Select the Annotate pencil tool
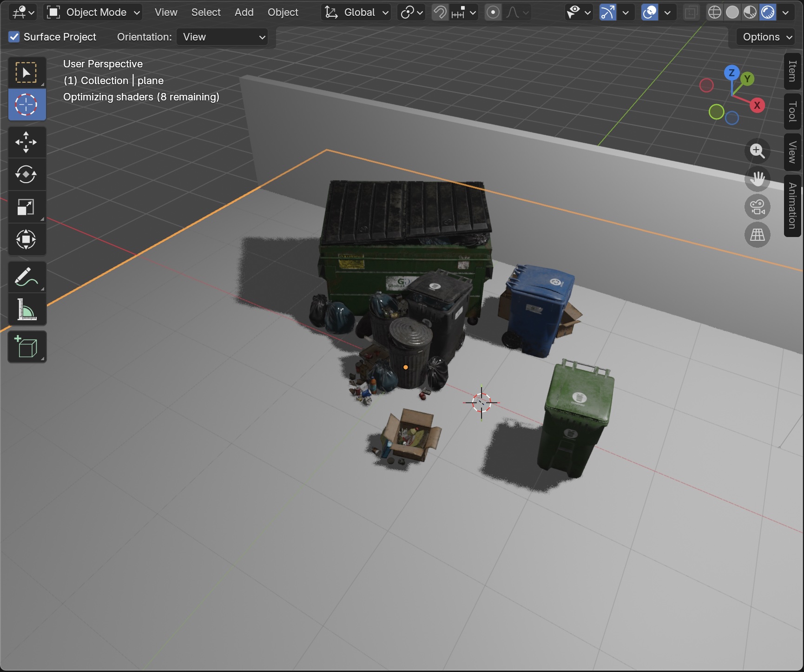Image resolution: width=804 pixels, height=672 pixels. pos(26,277)
